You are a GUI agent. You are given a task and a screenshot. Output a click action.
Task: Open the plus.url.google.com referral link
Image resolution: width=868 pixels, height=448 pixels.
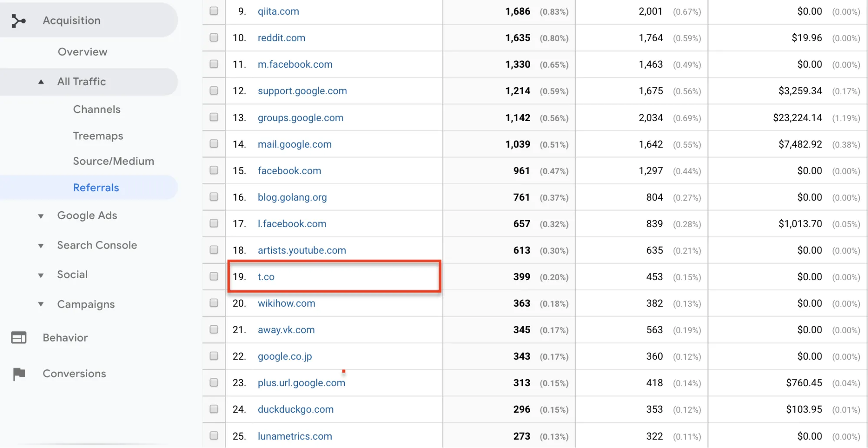pyautogui.click(x=301, y=383)
